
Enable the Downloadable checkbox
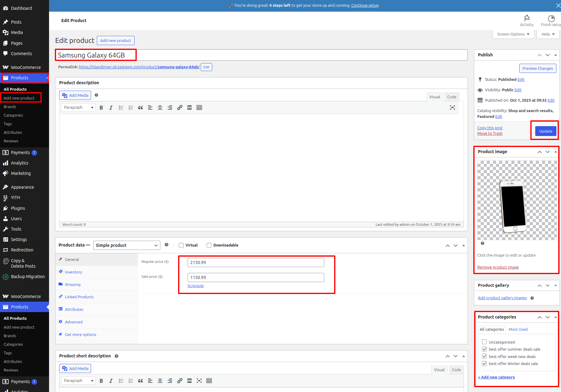(209, 245)
